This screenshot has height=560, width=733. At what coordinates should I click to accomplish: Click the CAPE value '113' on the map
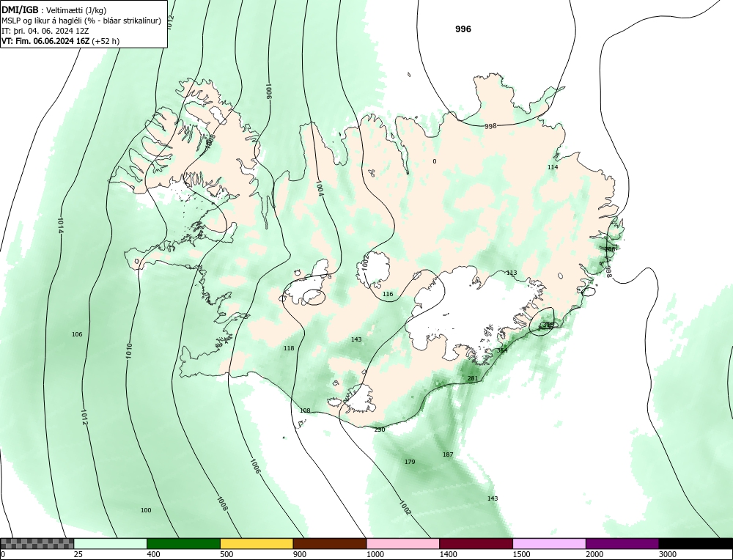point(512,273)
